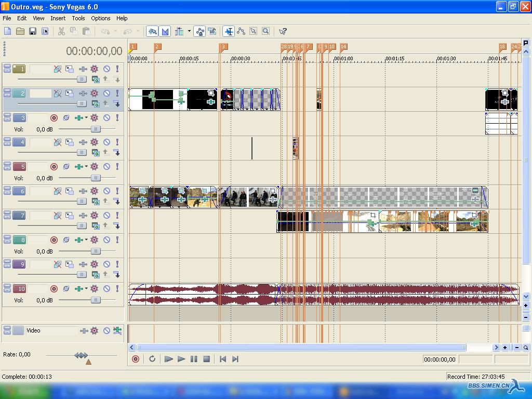The image size is (532, 399).
Task: Save the project with the floppy disk icon
Action: [33, 32]
